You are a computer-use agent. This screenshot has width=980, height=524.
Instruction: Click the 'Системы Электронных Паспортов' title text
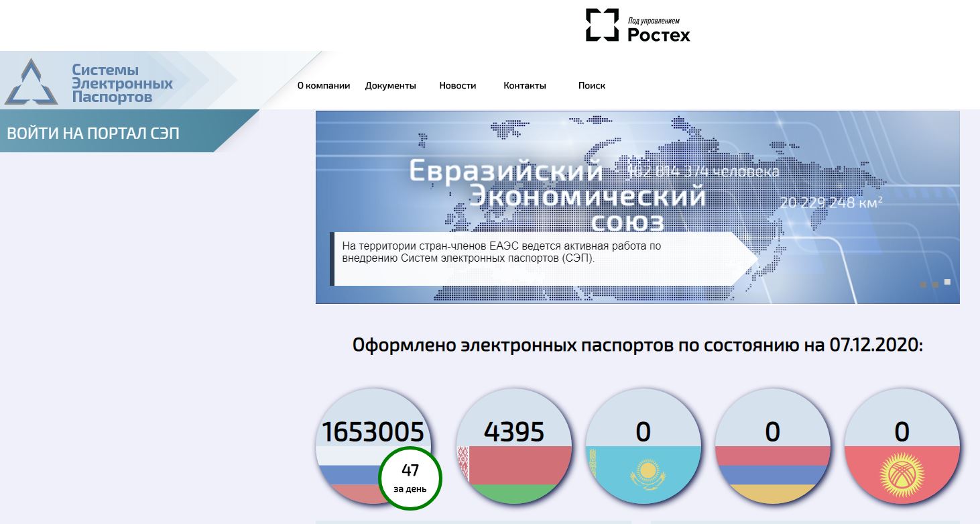click(122, 84)
